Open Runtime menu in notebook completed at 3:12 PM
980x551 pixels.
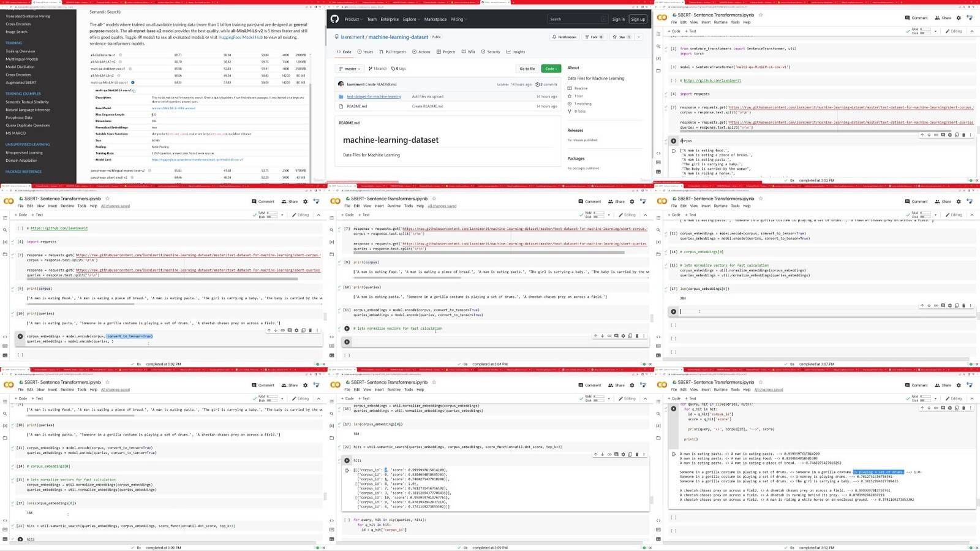point(720,390)
